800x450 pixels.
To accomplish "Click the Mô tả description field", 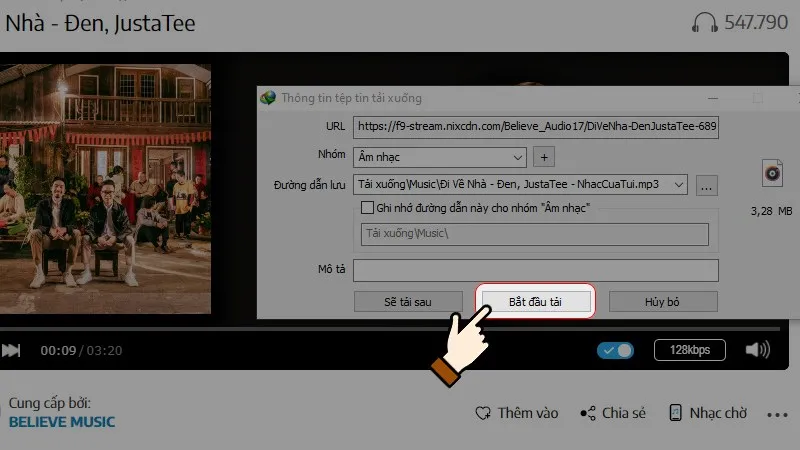I will (x=535, y=270).
